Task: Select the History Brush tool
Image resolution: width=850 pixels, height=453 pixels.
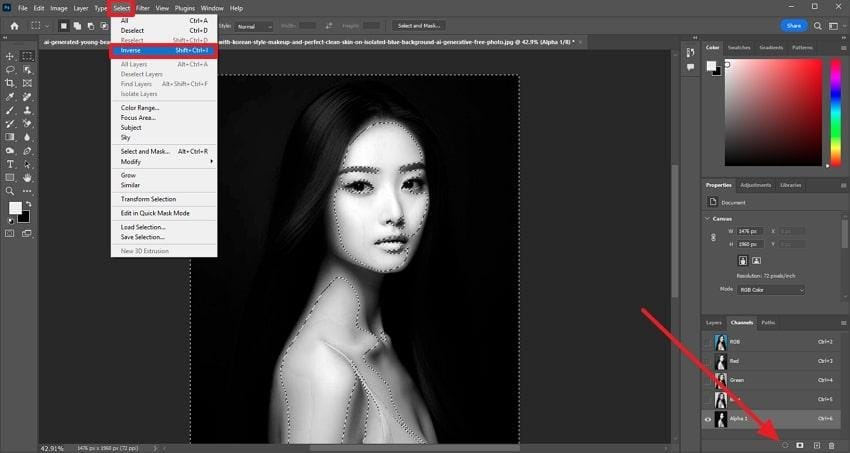Action: pos(10,124)
